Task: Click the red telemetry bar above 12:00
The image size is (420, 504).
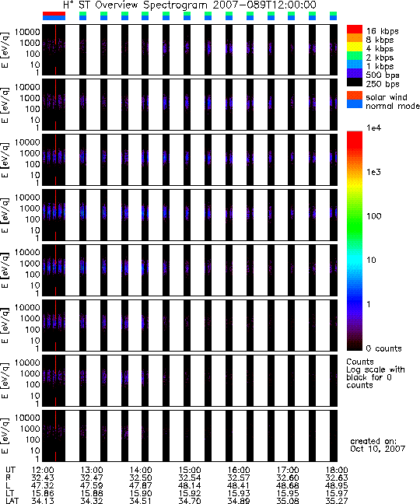Action: [x=54, y=13]
